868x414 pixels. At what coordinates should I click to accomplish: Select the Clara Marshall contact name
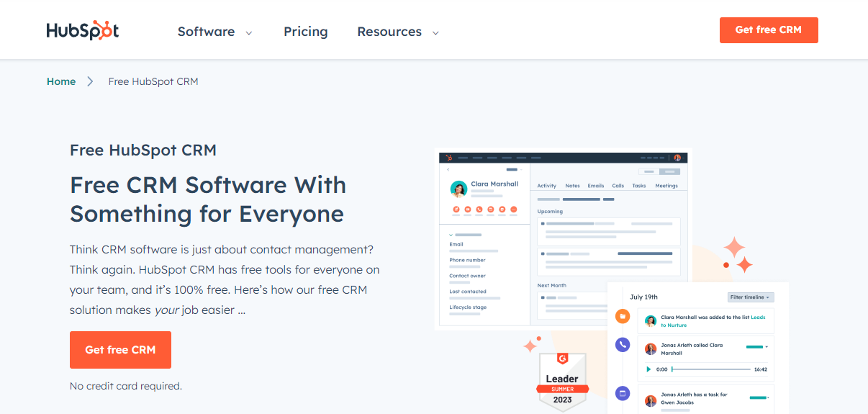tap(494, 184)
